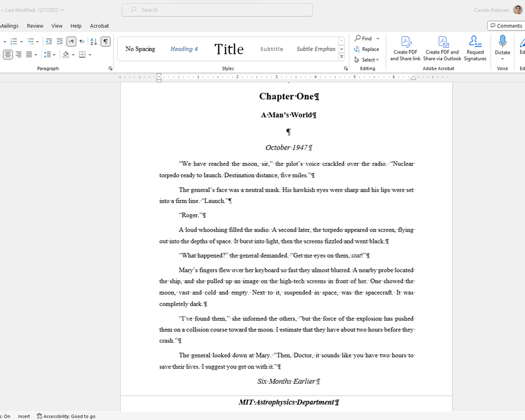Click the A Man's World subtitle
The height and width of the screenshot is (420, 525).
289,115
